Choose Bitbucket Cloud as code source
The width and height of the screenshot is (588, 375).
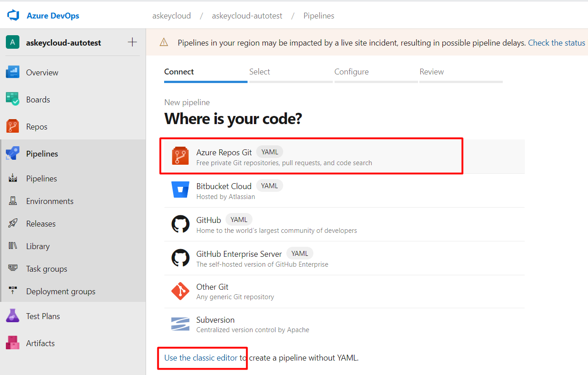coord(345,190)
